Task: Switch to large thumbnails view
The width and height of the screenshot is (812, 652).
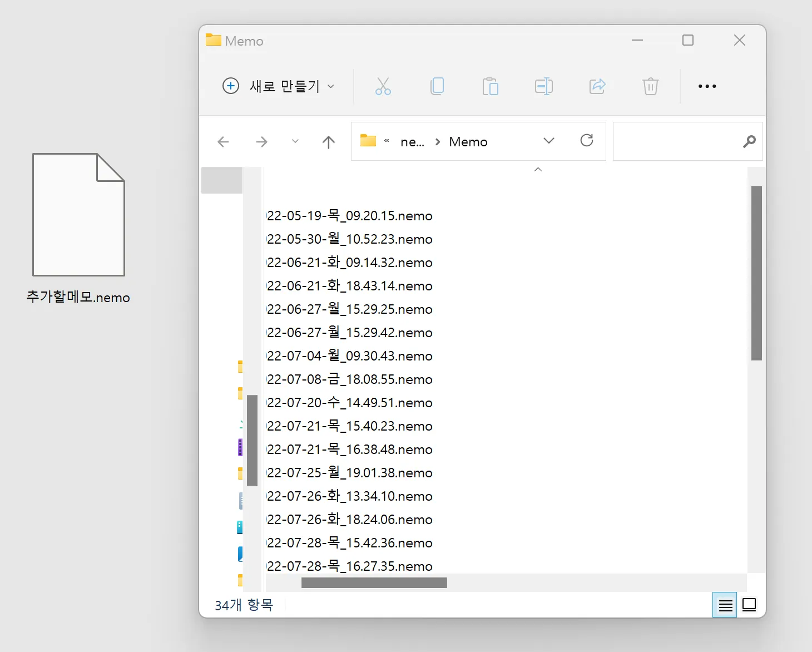Action: pyautogui.click(x=749, y=605)
